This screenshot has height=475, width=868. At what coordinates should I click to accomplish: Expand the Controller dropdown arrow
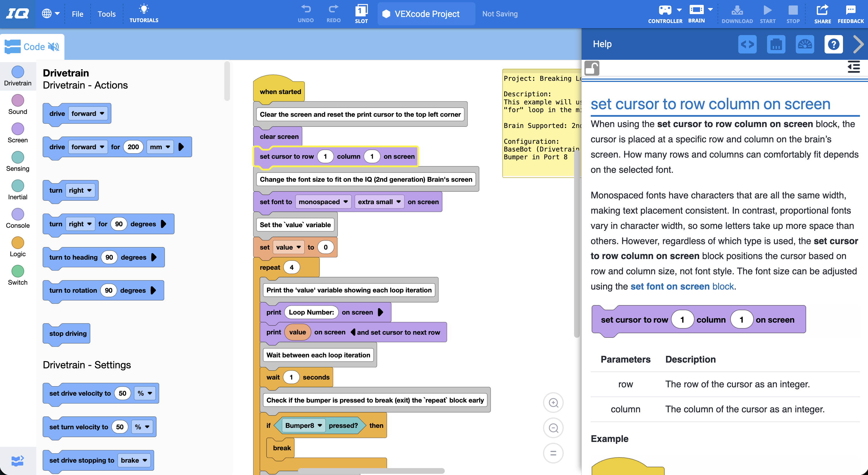tap(679, 10)
